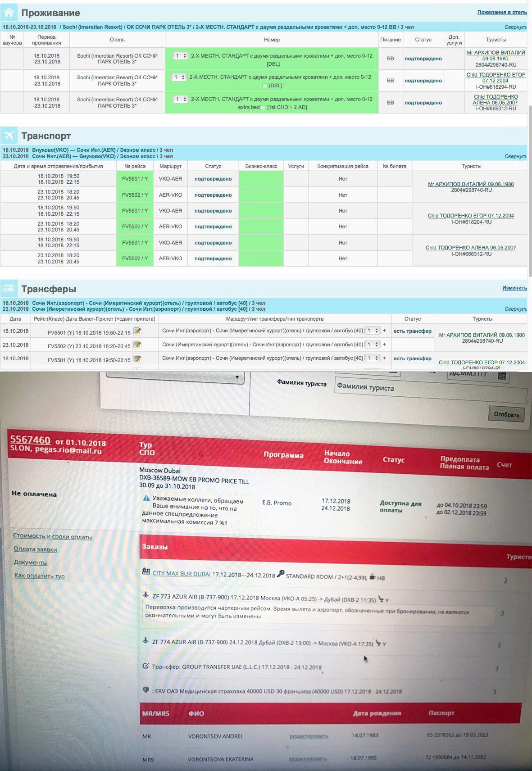Click the Пожелания в отель link
Image resolution: width=532 pixels, height=771 pixels.
pyautogui.click(x=502, y=12)
